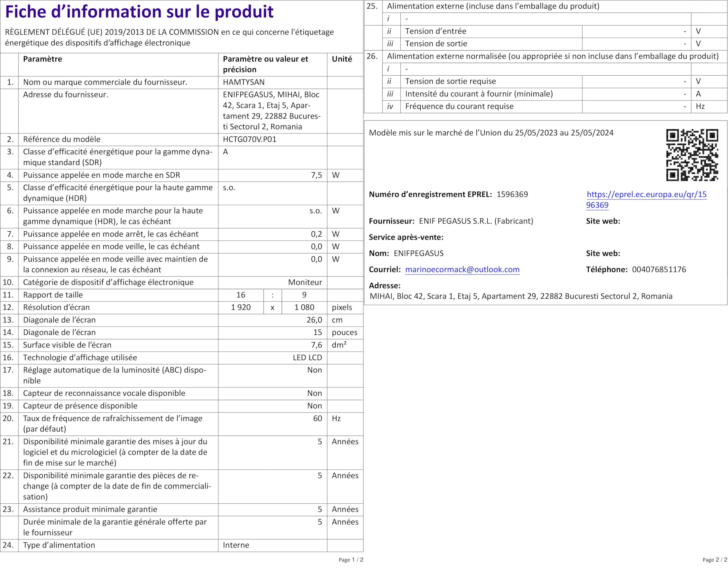The width and height of the screenshot is (728, 569).
Task: Click the 60 Hz refresh rate value
Action: 317,418
